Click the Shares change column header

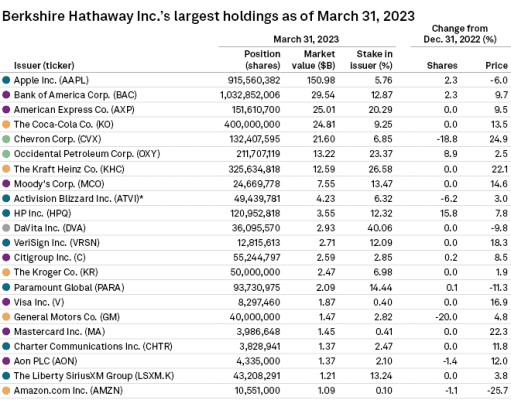point(442,66)
